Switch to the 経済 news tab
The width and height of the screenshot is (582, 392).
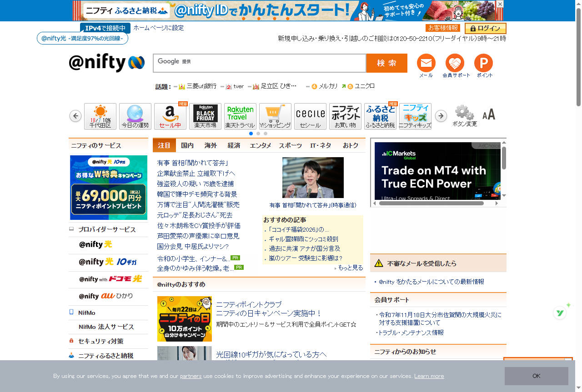point(234,145)
